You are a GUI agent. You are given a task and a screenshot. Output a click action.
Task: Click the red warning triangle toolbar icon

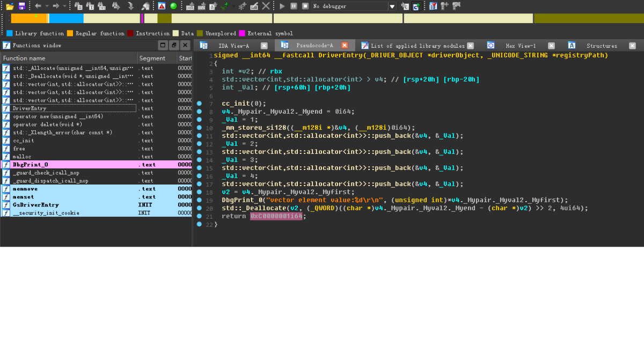(162, 6)
